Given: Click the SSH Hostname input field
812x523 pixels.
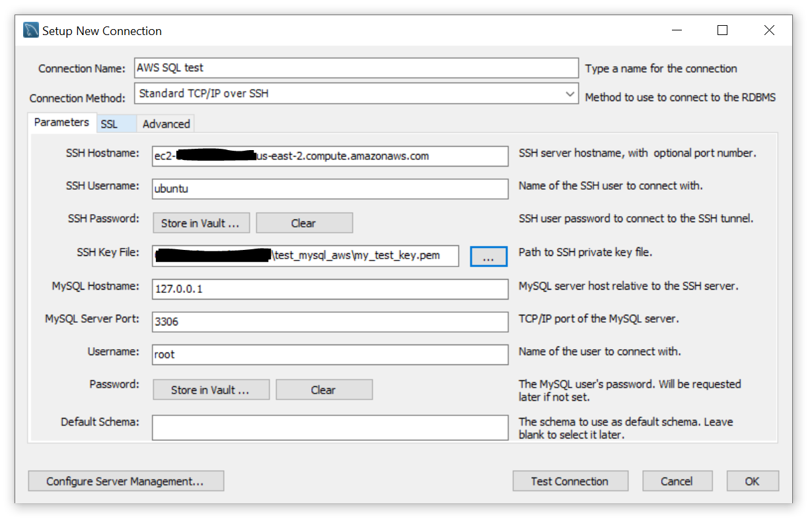Looking at the screenshot, I should coord(330,156).
